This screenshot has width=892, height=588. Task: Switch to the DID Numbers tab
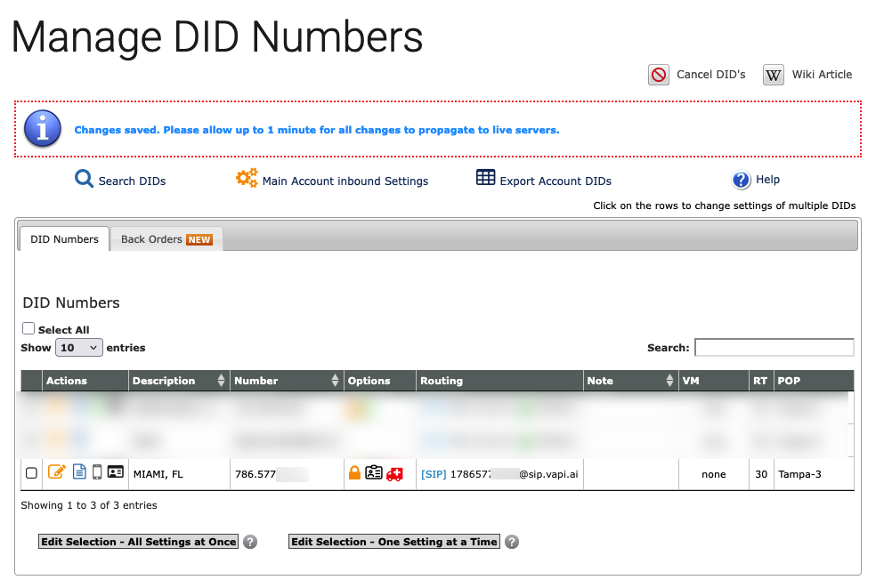64,238
